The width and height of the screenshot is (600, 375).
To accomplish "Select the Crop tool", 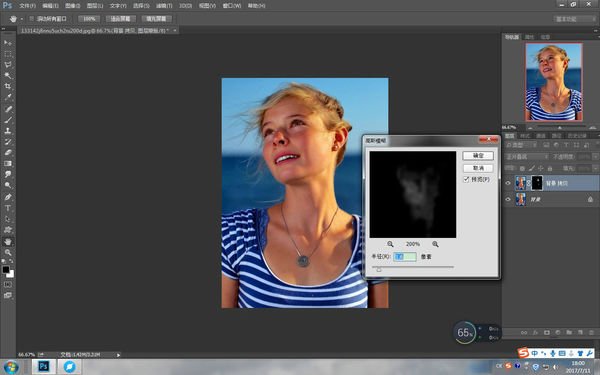I will click(x=8, y=86).
